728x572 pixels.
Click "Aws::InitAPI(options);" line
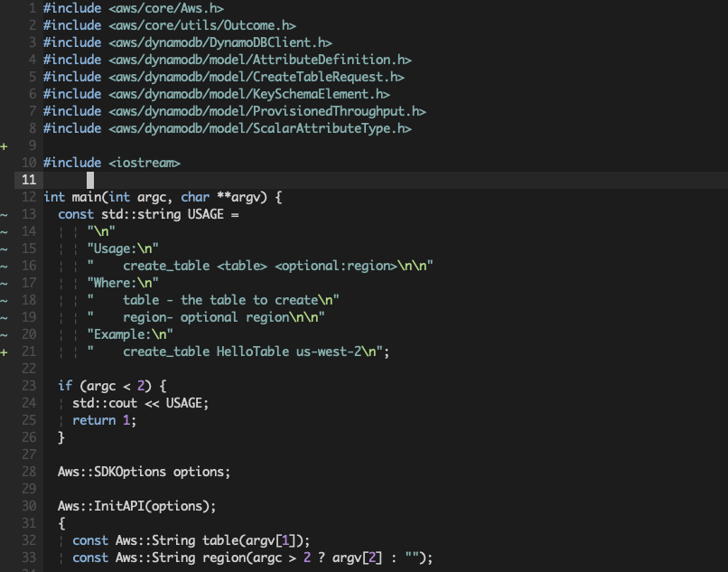tap(137, 506)
